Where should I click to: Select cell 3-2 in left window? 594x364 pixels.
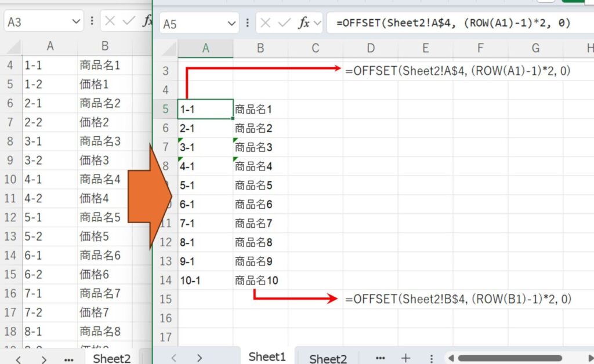[x=50, y=160]
